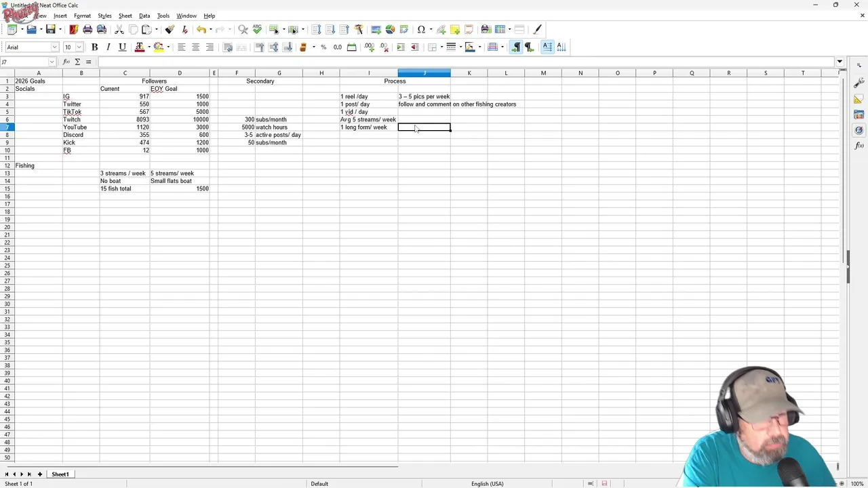
Task: Open the Tools menu
Action: point(163,16)
